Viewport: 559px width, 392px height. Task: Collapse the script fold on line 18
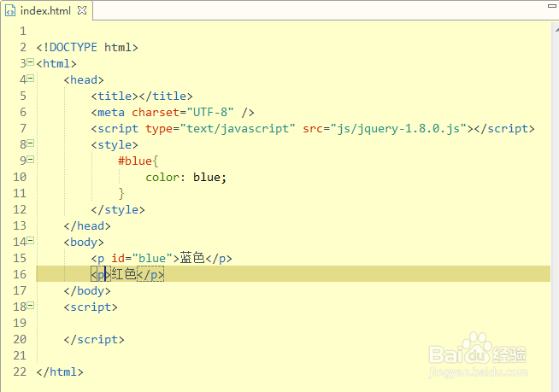tap(31, 306)
